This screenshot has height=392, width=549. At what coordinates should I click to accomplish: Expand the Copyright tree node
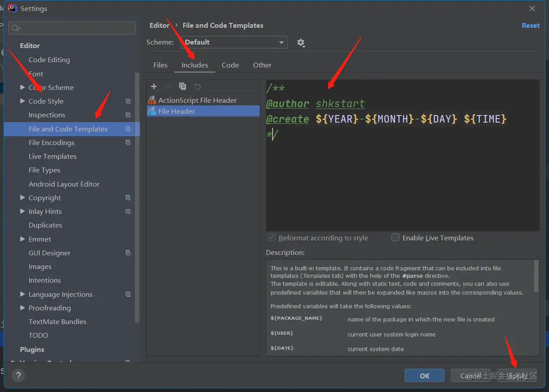click(x=22, y=198)
